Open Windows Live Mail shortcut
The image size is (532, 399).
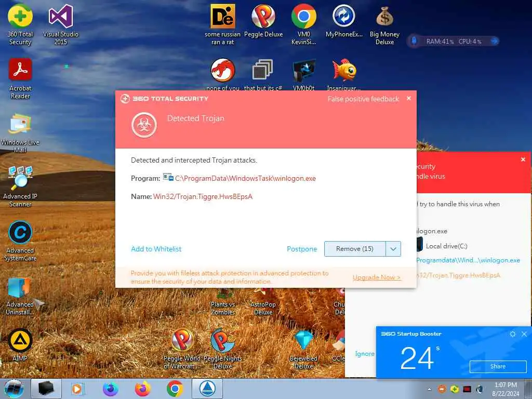[20, 132]
